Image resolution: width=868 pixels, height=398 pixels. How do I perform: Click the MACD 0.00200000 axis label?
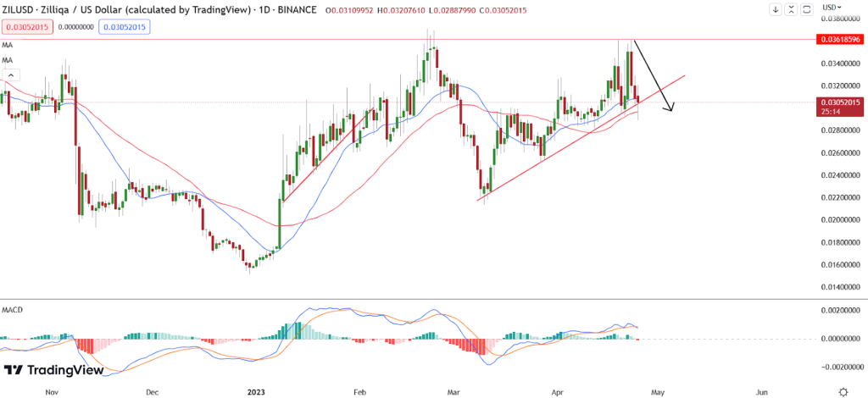[x=842, y=311]
